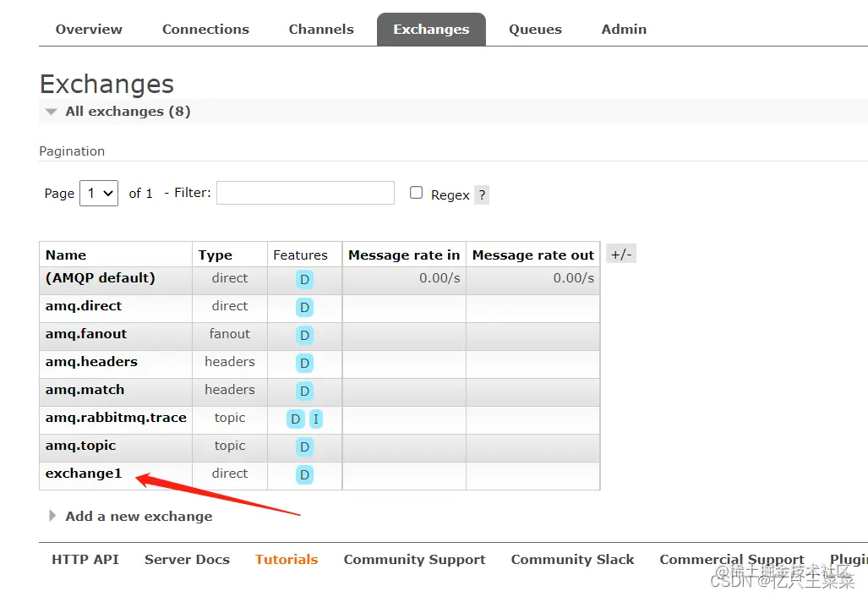This screenshot has height=597, width=868.
Task: Open the HTTP API footer link
Action: click(x=85, y=559)
